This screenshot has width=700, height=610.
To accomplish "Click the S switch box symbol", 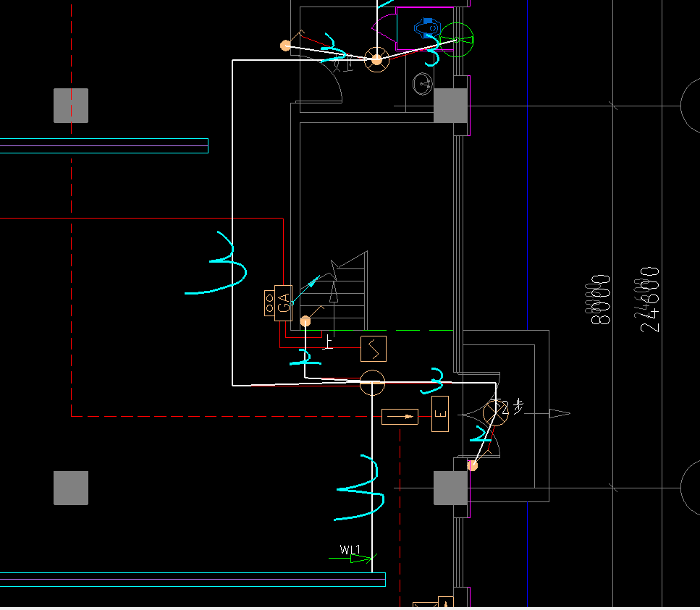I will (x=374, y=349).
